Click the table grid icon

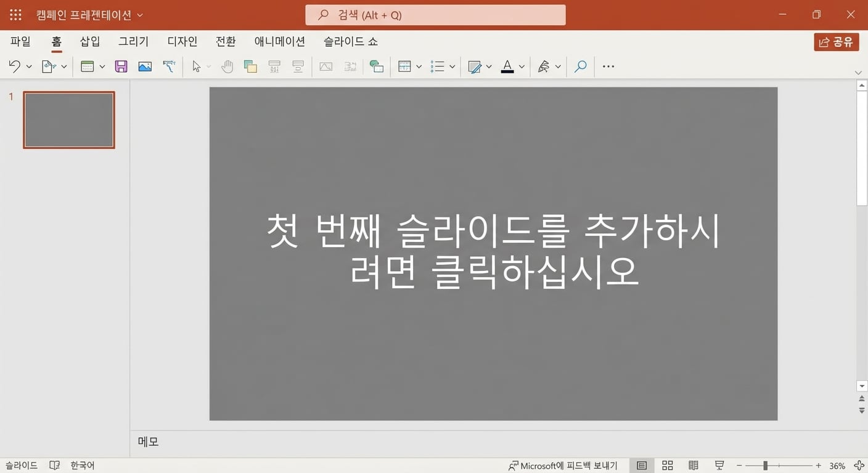pos(404,67)
